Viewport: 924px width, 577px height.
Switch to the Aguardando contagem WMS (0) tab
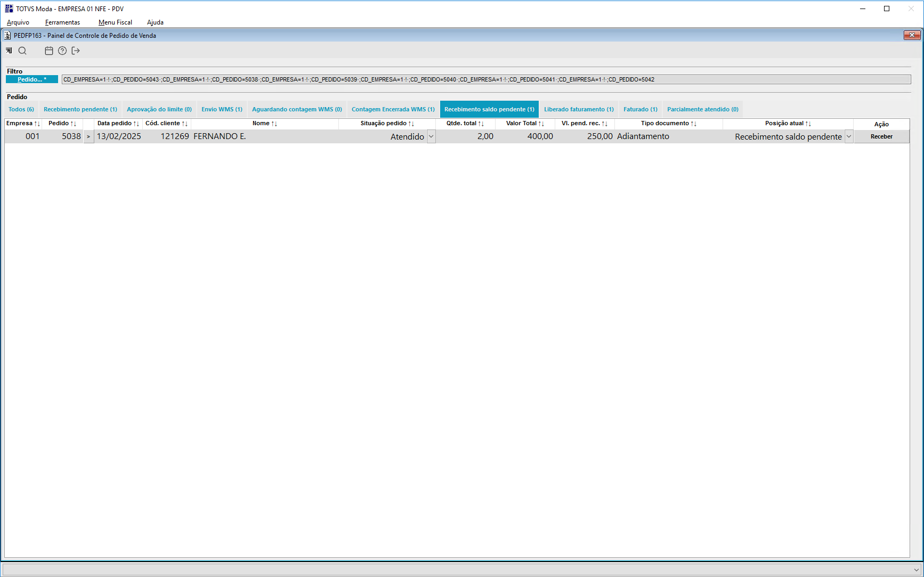(x=297, y=109)
